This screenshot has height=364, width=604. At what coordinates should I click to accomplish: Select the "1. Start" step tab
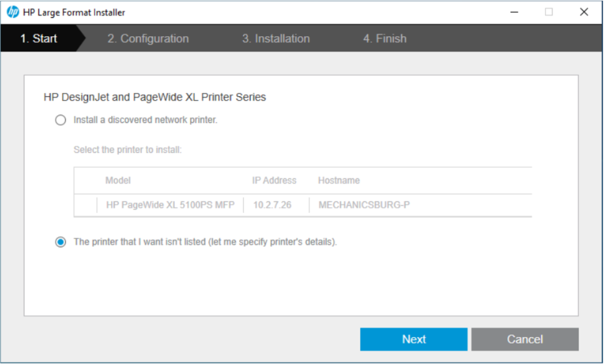39,39
